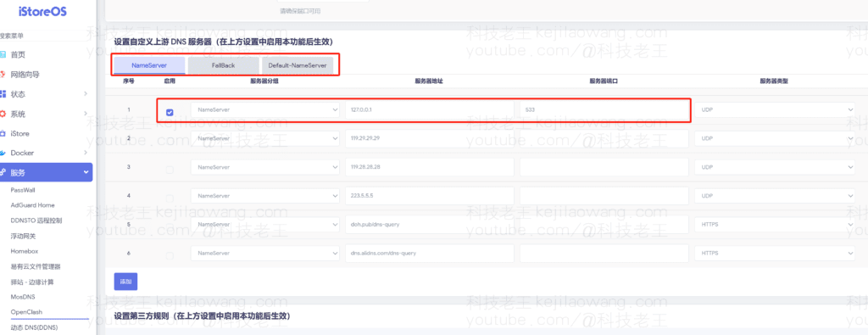Open 易有云文件管理器 menu item
868x335 pixels.
(36, 266)
